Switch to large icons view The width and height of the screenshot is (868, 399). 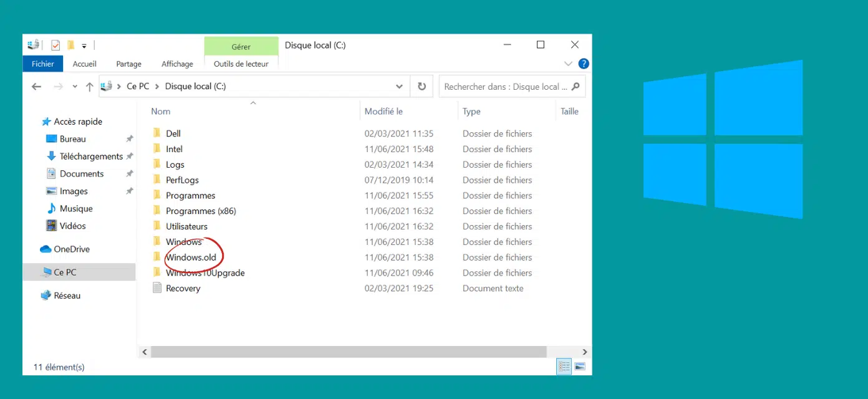tap(580, 367)
